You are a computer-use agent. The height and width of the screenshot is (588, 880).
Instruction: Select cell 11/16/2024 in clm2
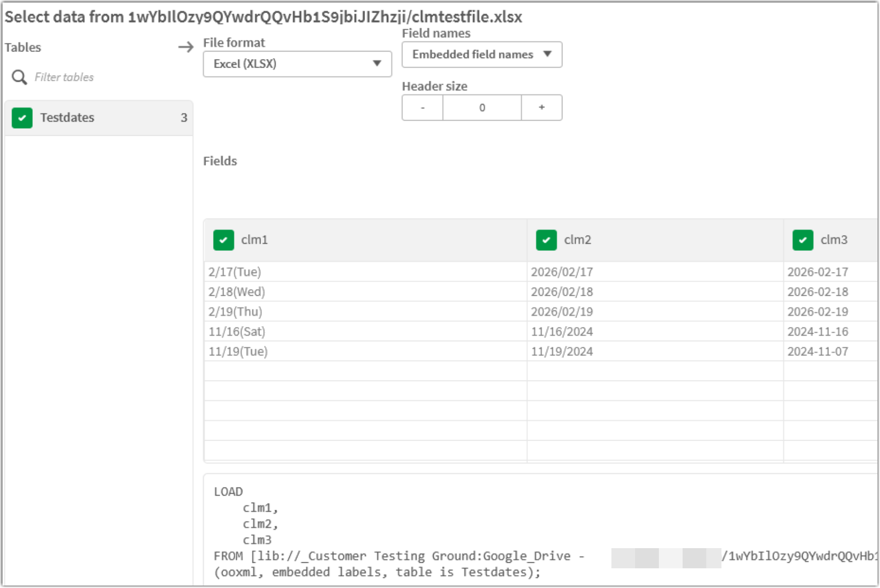point(655,332)
